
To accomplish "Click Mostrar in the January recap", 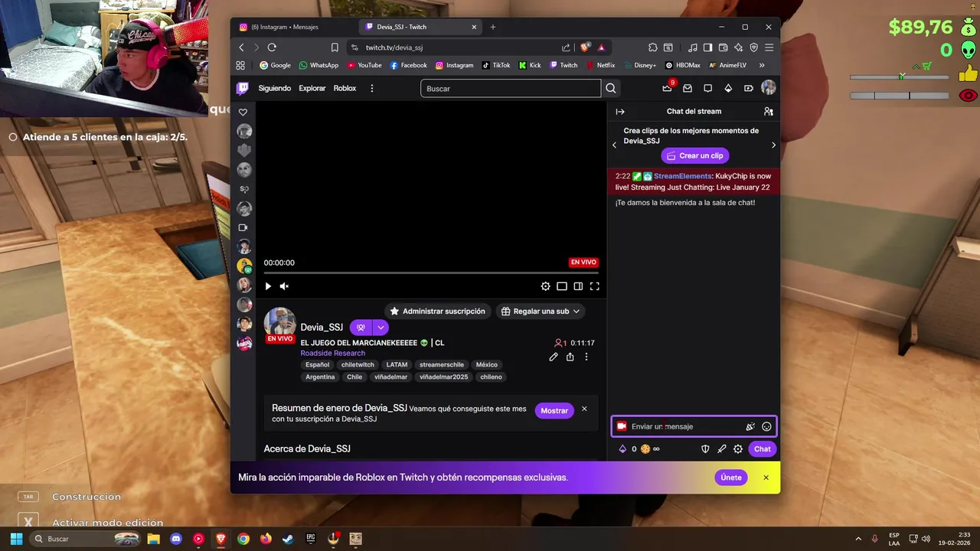I will coord(554,411).
